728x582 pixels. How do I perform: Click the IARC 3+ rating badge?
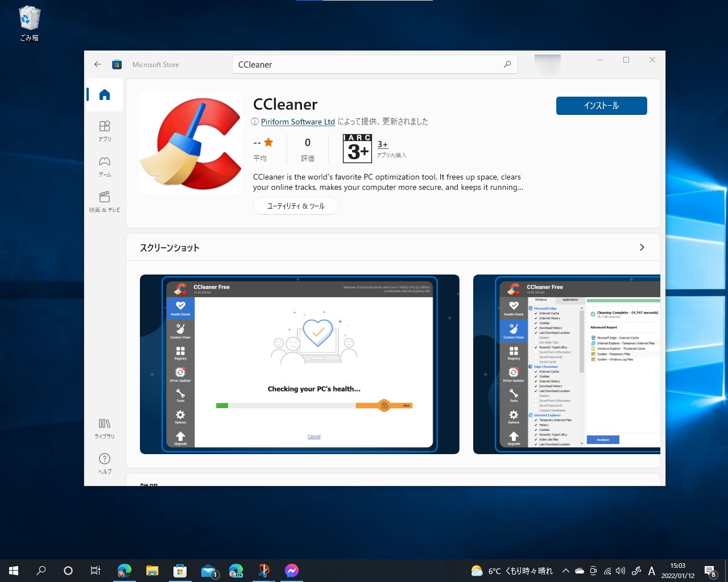point(357,148)
